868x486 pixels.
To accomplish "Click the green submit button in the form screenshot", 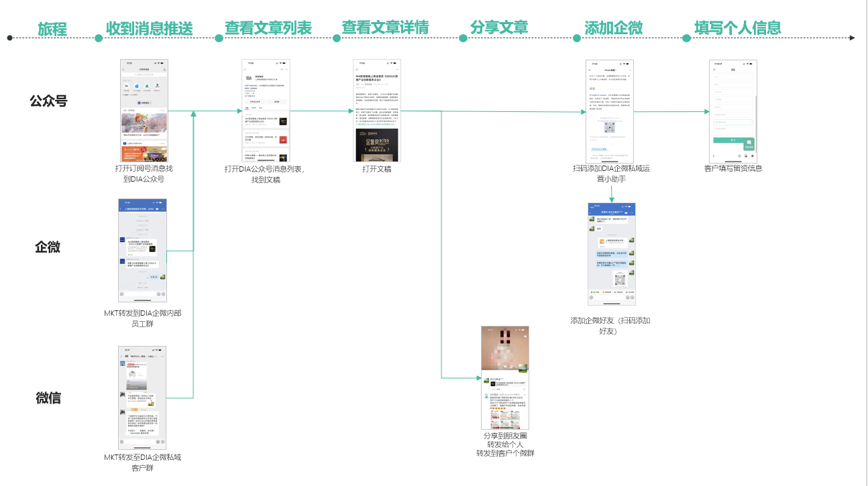I will [x=733, y=140].
